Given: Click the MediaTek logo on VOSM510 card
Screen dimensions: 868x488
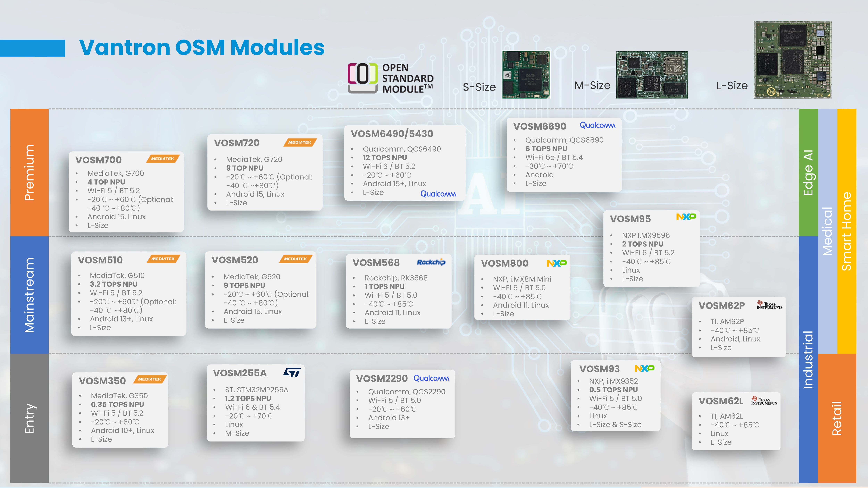Looking at the screenshot, I should (x=163, y=259).
